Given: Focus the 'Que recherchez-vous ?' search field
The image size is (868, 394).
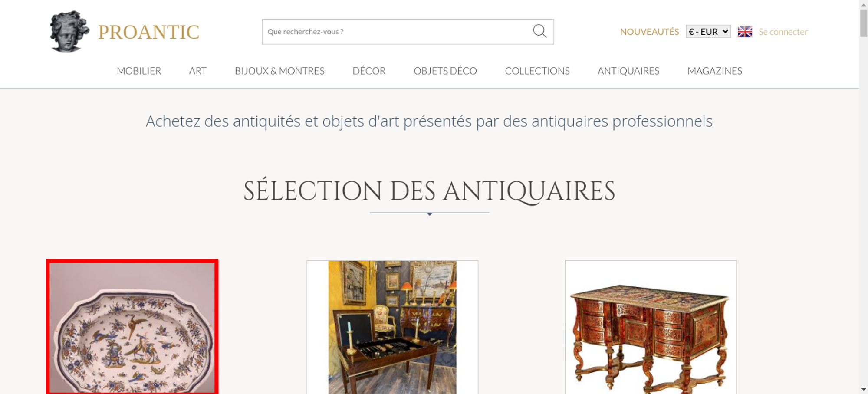Looking at the screenshot, I should (x=397, y=32).
